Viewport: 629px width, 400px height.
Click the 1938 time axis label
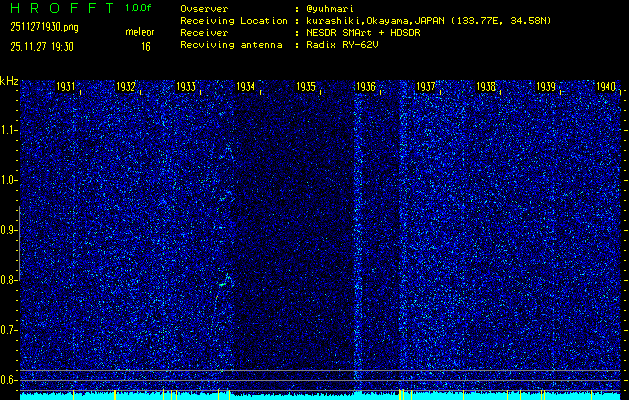coord(486,87)
